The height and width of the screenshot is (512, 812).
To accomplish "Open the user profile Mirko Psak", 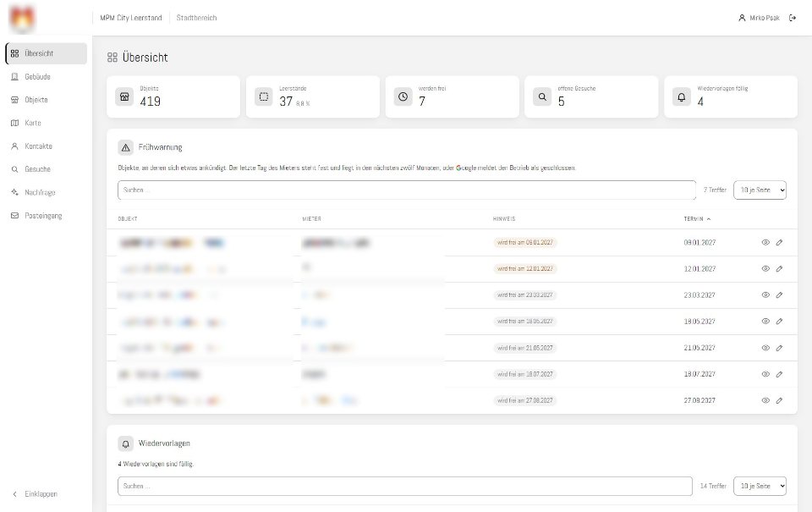I will click(x=759, y=18).
